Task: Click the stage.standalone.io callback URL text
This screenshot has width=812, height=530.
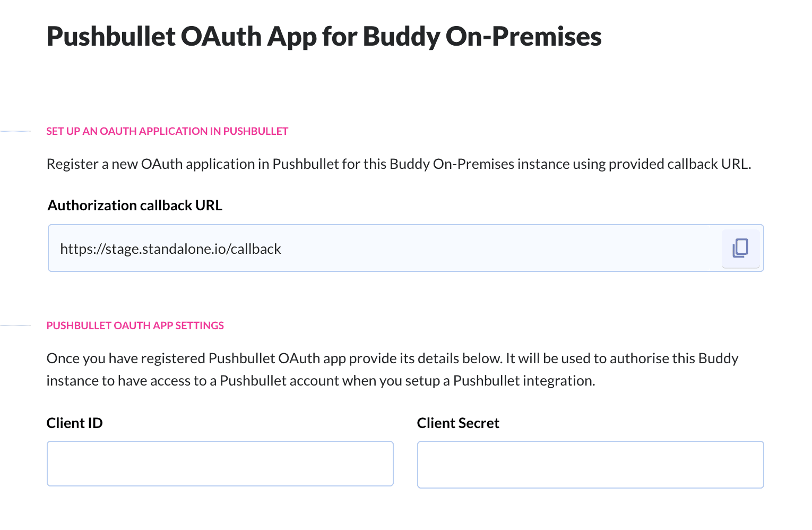Action: pos(170,249)
